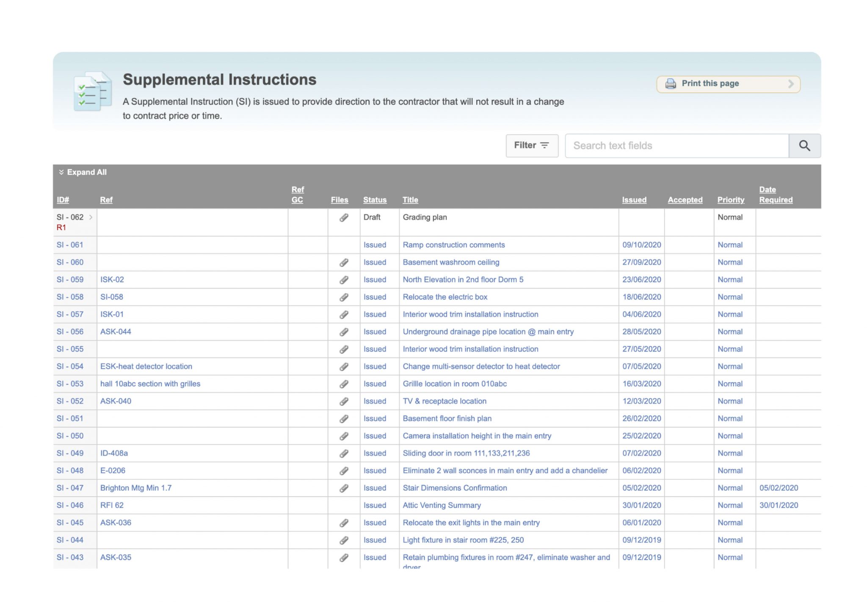
Task: Open the North Elevation in 2nd floor Dorm 5 link
Action: (x=463, y=279)
